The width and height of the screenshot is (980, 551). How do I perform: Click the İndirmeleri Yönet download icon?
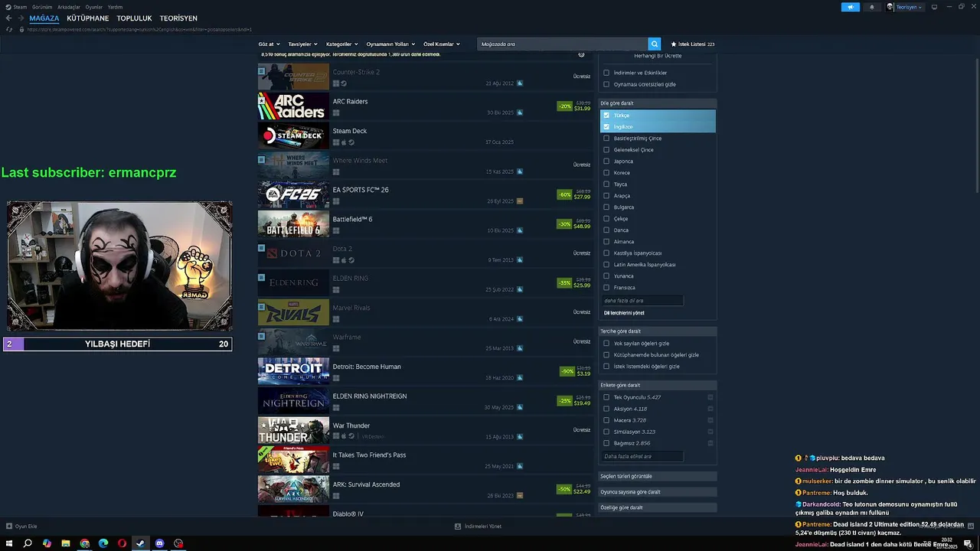pyautogui.click(x=458, y=527)
